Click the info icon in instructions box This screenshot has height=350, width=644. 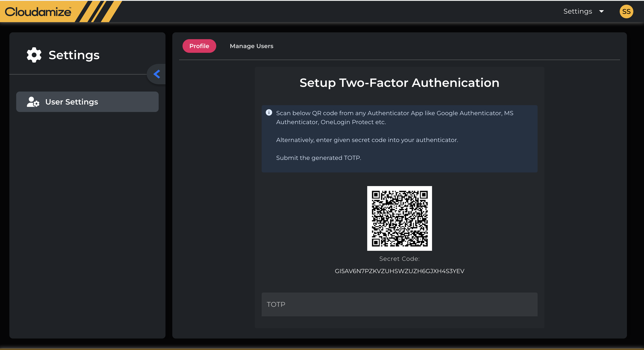tap(269, 113)
